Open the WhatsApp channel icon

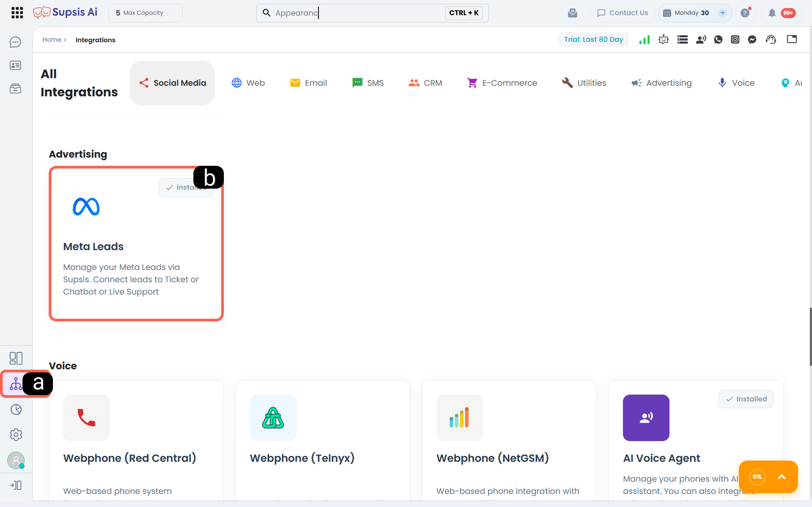point(718,40)
